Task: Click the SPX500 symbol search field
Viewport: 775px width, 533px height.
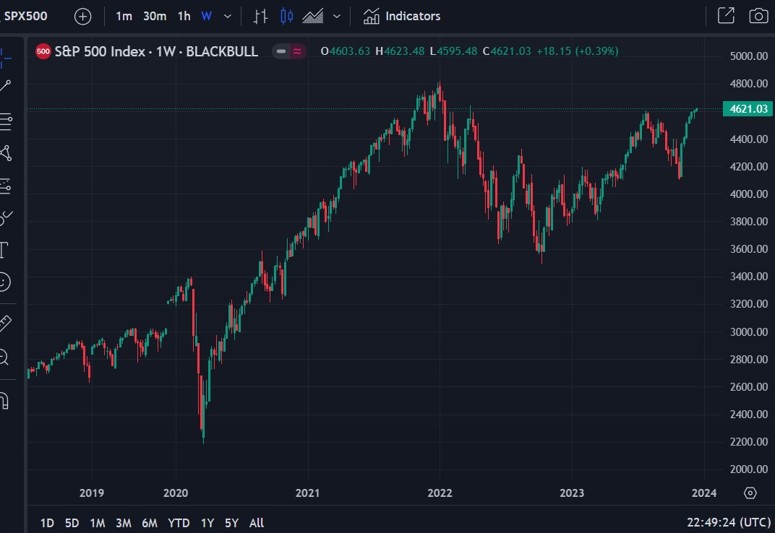Action: [26, 16]
